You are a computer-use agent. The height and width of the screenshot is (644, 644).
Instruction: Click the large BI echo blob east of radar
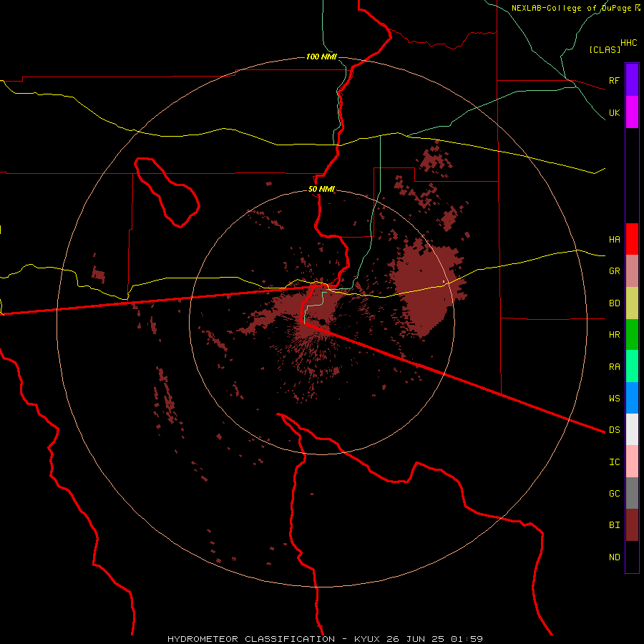tap(427, 288)
